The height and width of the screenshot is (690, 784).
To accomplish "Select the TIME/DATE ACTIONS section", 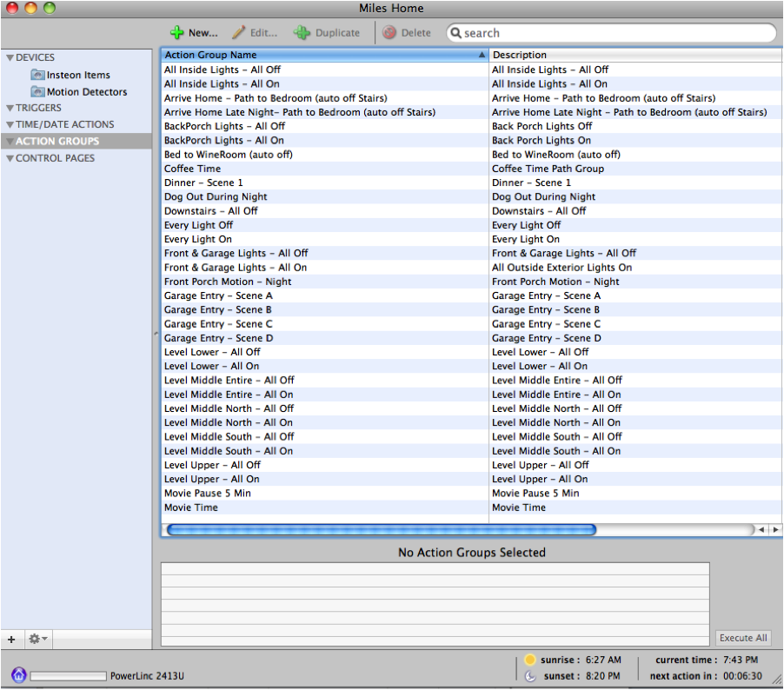I will pos(64,125).
